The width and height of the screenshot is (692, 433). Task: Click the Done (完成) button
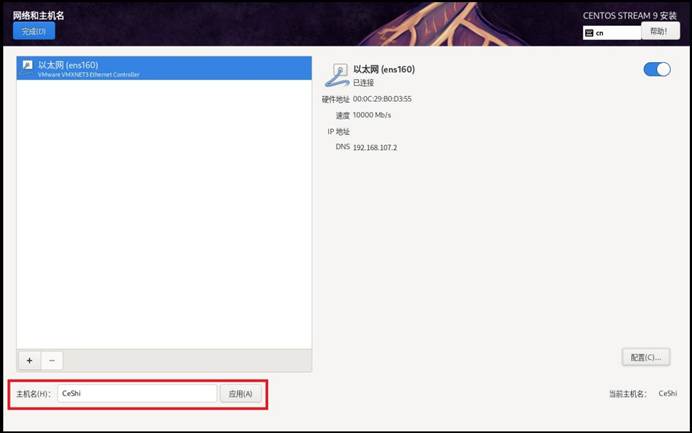click(x=34, y=31)
